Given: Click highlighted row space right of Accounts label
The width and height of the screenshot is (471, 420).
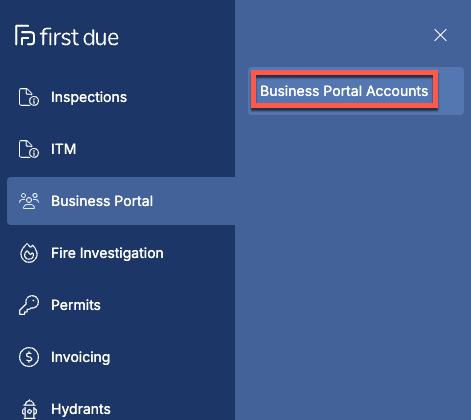Looking at the screenshot, I should tap(451, 91).
